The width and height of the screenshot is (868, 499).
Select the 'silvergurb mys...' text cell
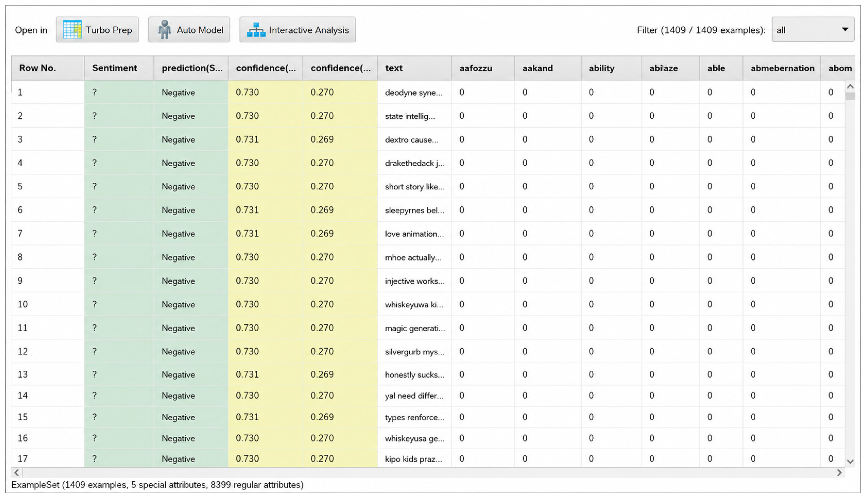[414, 352]
